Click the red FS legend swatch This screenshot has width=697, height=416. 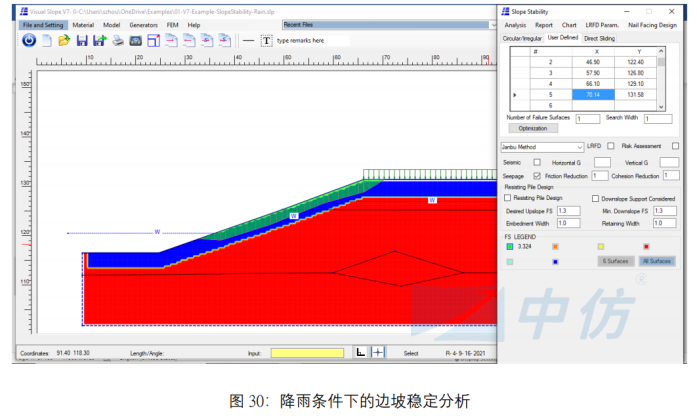click(646, 246)
